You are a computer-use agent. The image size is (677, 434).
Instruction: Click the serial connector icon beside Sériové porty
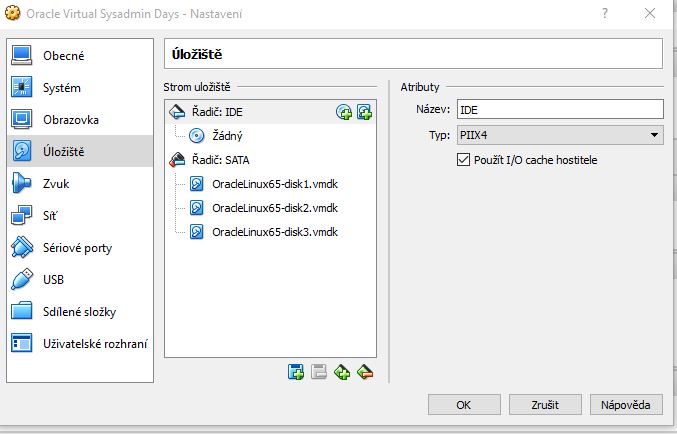[22, 247]
